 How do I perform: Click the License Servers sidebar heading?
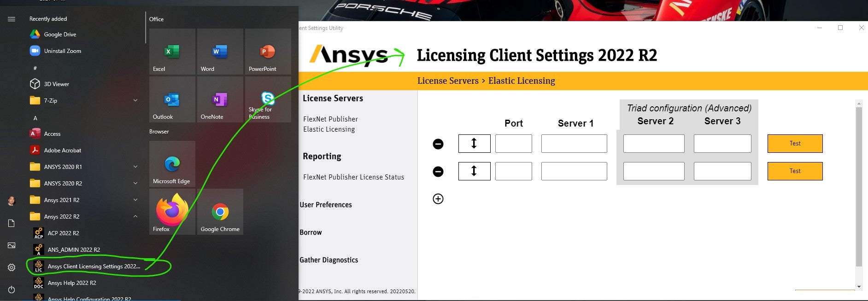(333, 98)
